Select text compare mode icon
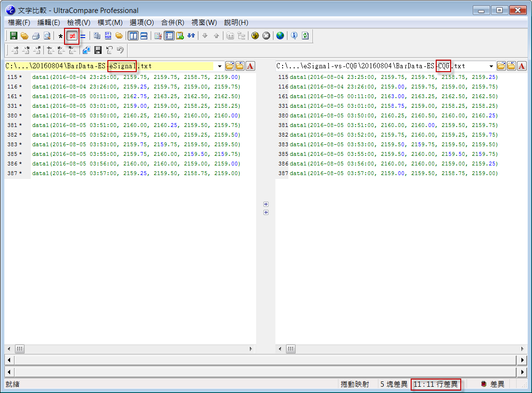Viewport: 532px width, 393px height. pos(97,36)
